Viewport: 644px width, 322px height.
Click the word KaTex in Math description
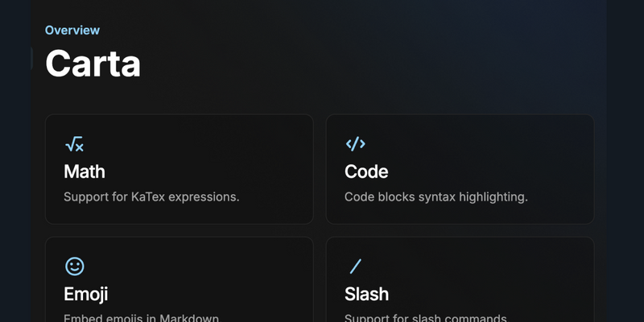pos(148,197)
